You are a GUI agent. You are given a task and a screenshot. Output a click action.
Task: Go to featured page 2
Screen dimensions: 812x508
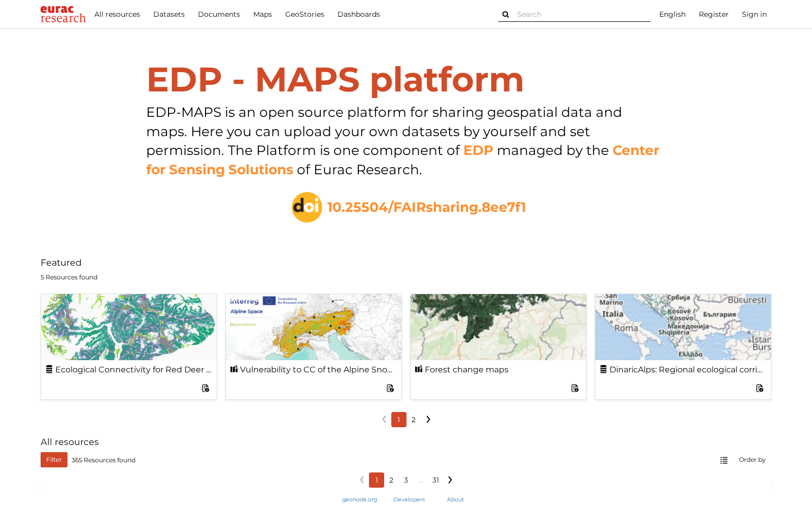(x=414, y=420)
